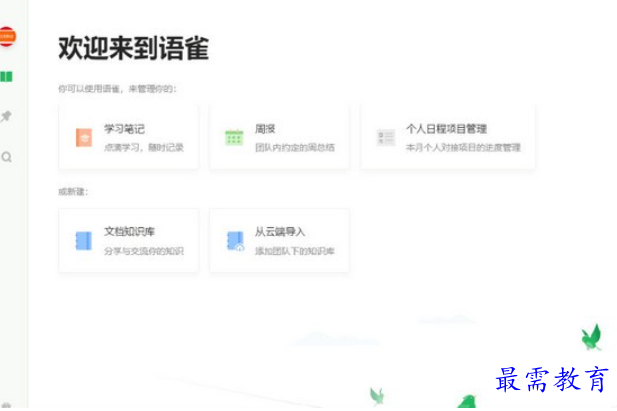617x411 pixels.
Task: Click the 本月个人对接项目的进度管理 description
Action: [463, 147]
